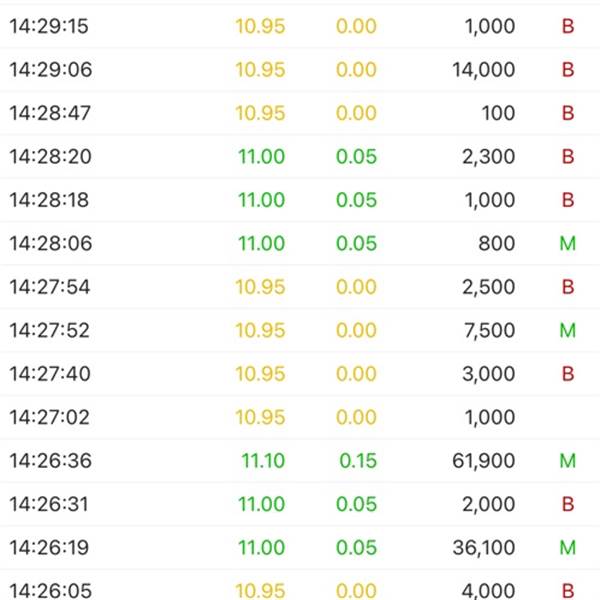
Task: Select the 7,500 volume value
Action: coord(489,330)
